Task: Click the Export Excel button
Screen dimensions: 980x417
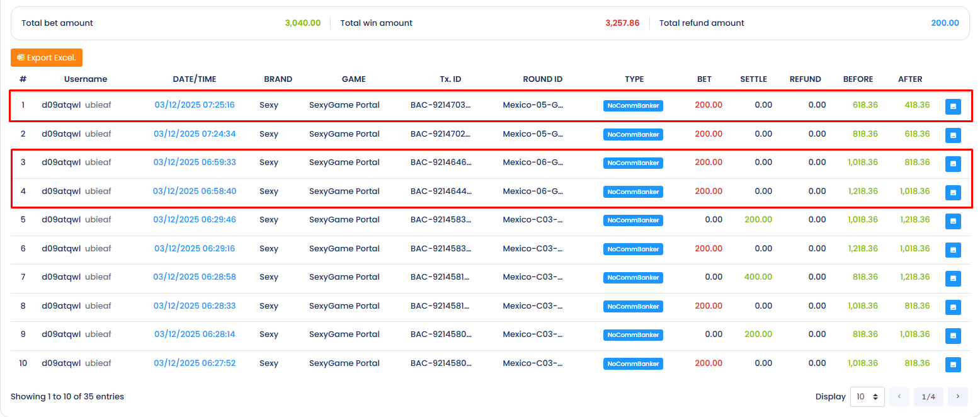Action: tap(47, 57)
